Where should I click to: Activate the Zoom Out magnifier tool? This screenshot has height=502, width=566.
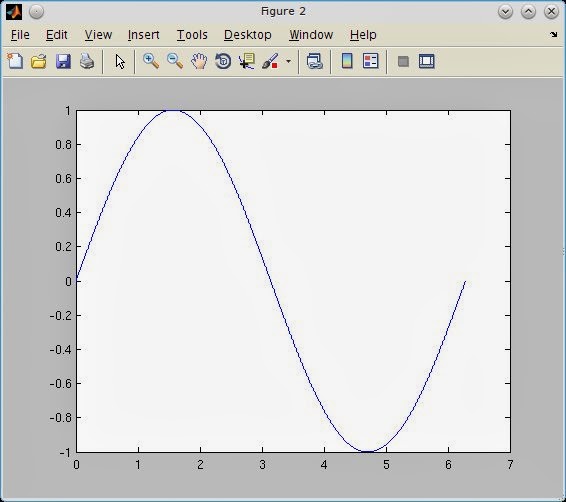point(175,61)
